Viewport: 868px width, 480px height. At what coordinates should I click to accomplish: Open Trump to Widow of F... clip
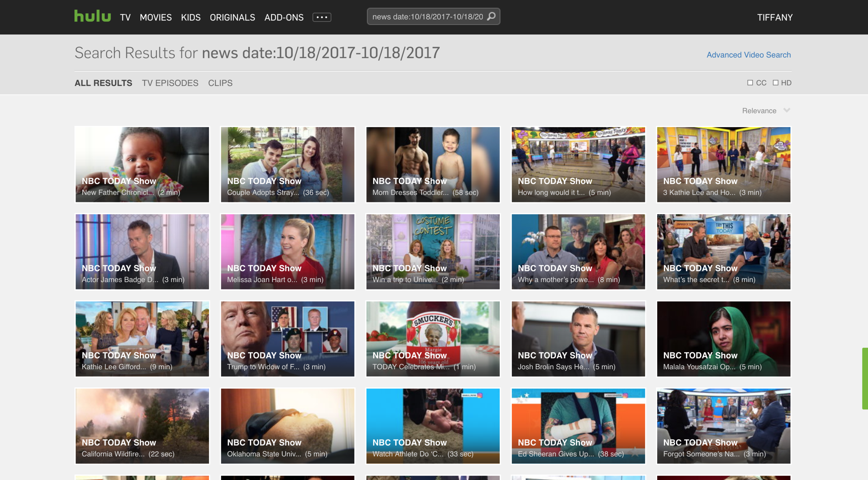pyautogui.click(x=287, y=338)
